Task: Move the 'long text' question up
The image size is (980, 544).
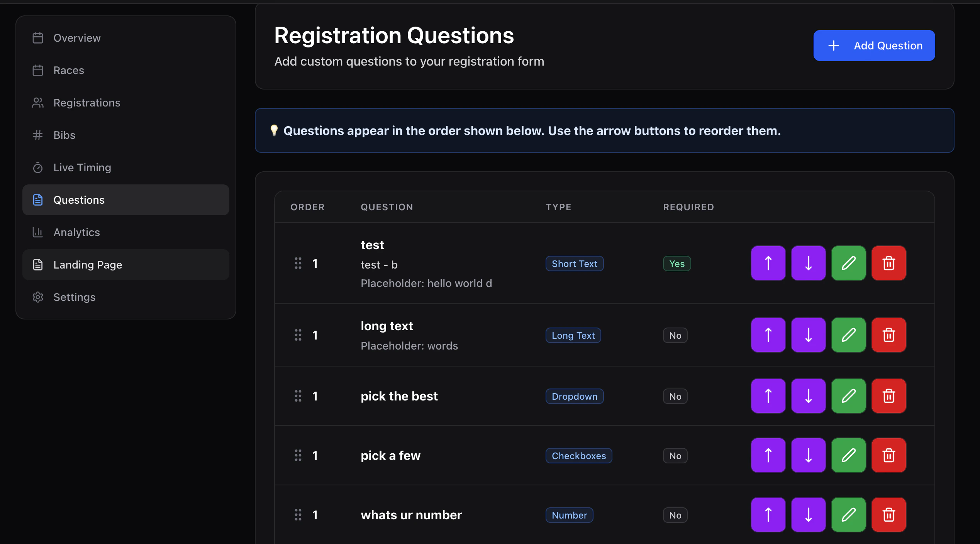Action: (768, 335)
